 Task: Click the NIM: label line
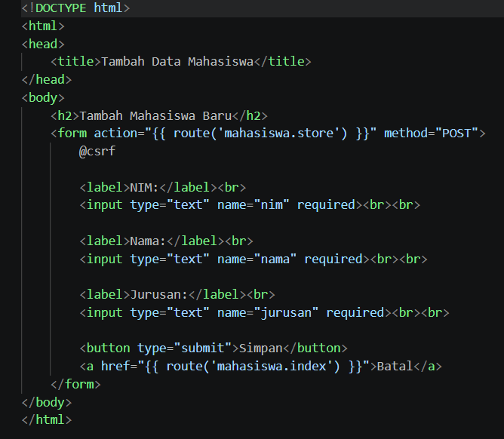click(x=163, y=187)
